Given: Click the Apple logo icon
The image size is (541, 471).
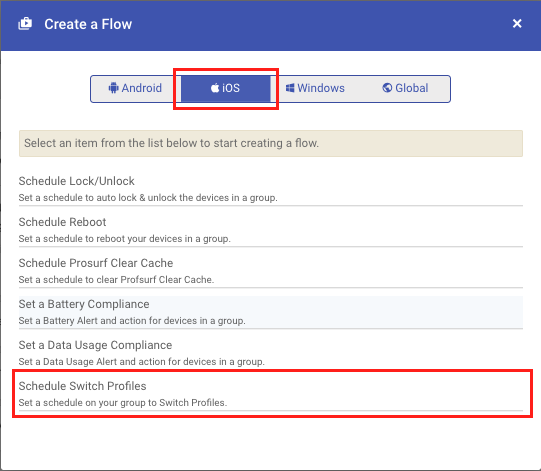Looking at the screenshot, I should [x=215, y=88].
